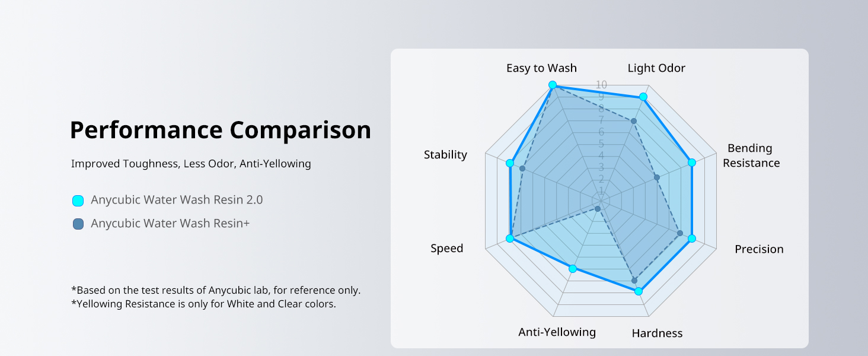The height and width of the screenshot is (356, 868).
Task: Click the dark blue Water Wash Resin+ legend swatch
Action: tap(78, 224)
